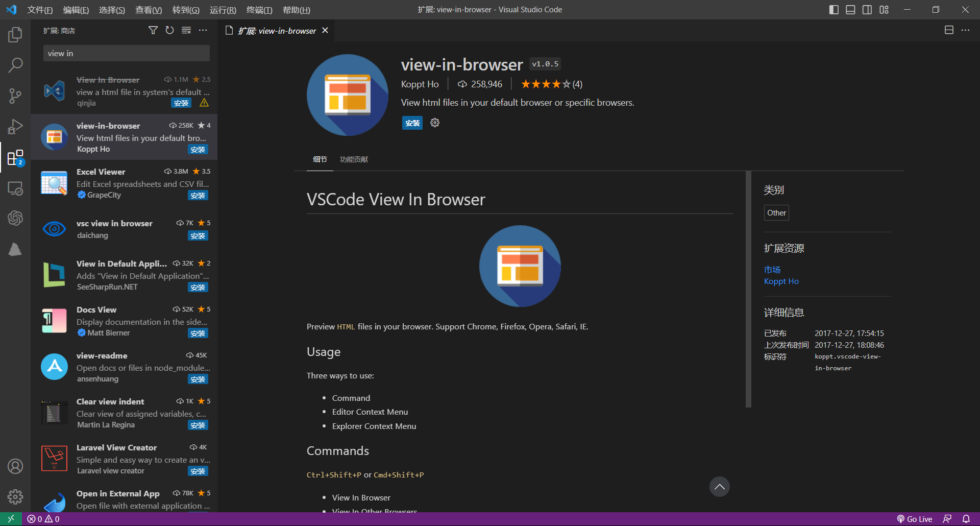The width and height of the screenshot is (980, 526).
Task: Install view-readme extension
Action: tap(198, 379)
